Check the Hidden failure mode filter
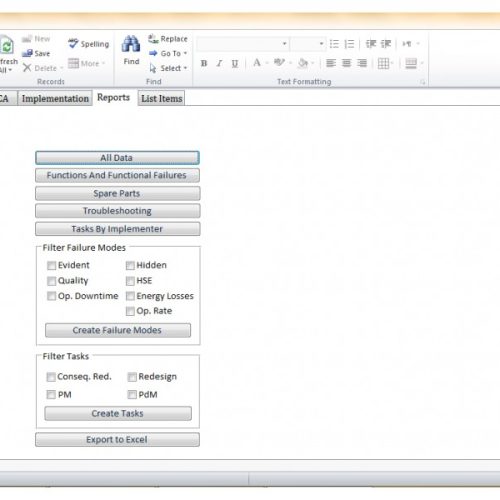The height and width of the screenshot is (500, 500). click(130, 265)
